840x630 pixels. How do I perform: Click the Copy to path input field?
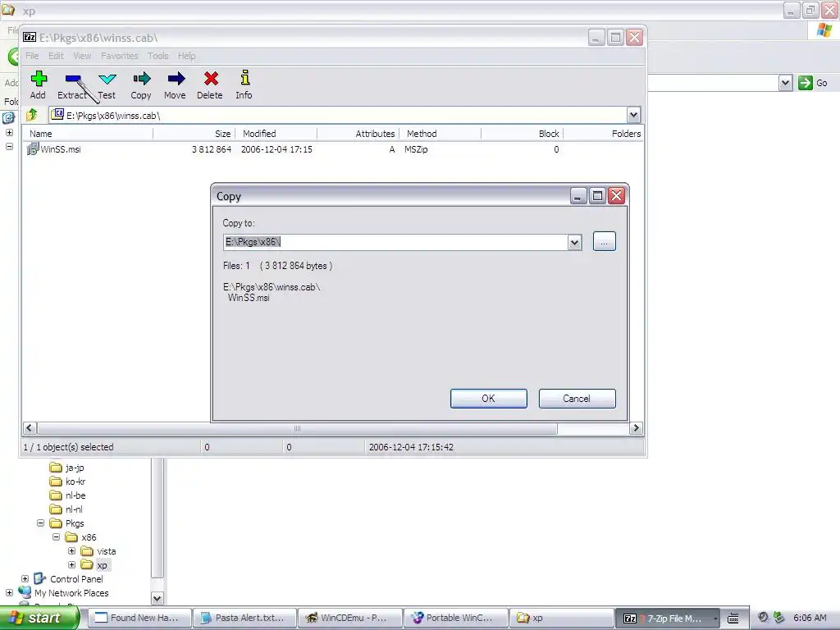click(x=395, y=242)
